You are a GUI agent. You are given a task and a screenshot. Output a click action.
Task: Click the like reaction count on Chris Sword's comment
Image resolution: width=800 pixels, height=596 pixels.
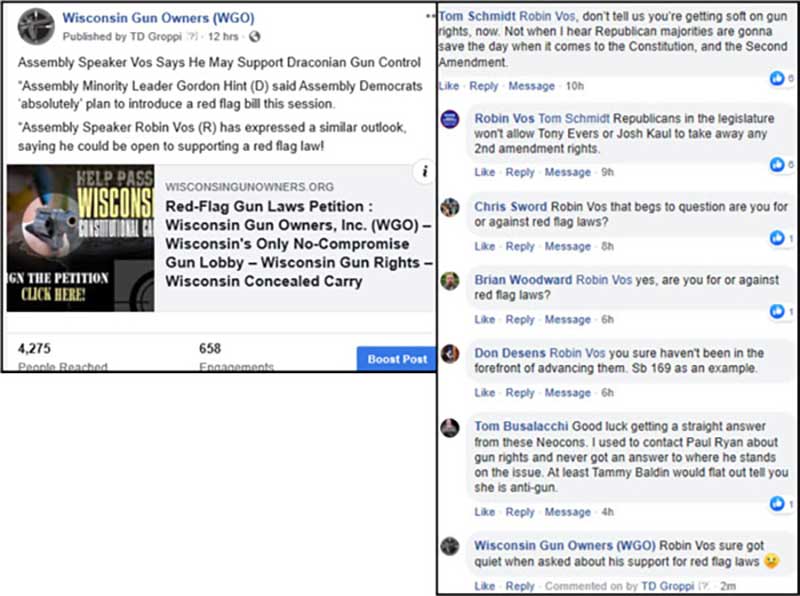[x=781, y=238]
